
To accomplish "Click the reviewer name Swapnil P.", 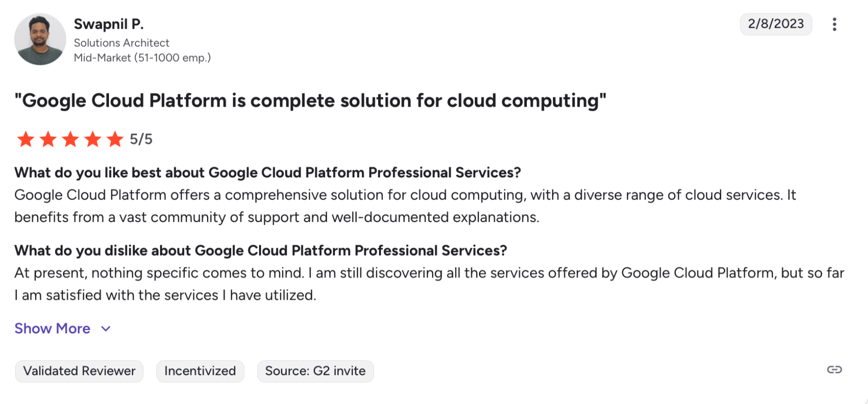I will [x=108, y=24].
